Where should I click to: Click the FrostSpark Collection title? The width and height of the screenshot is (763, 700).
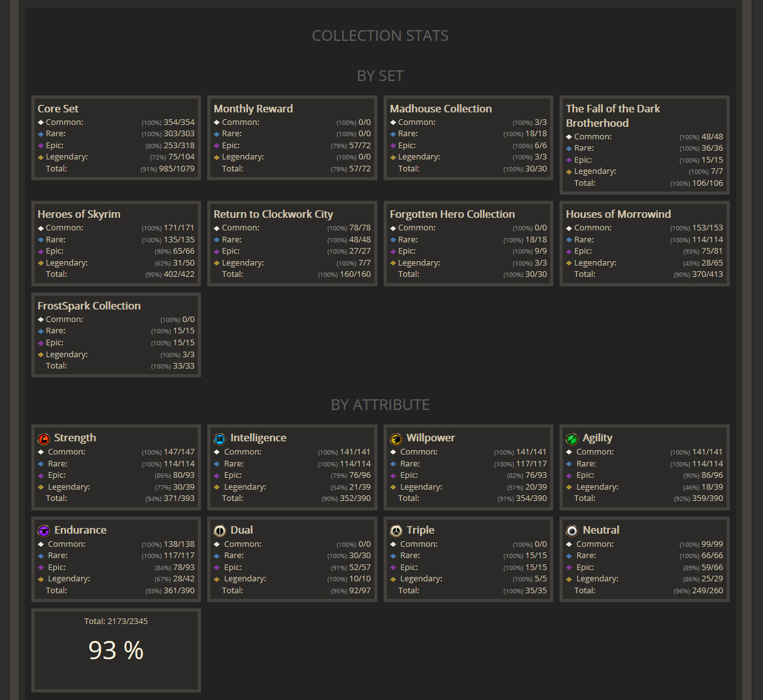pos(89,306)
